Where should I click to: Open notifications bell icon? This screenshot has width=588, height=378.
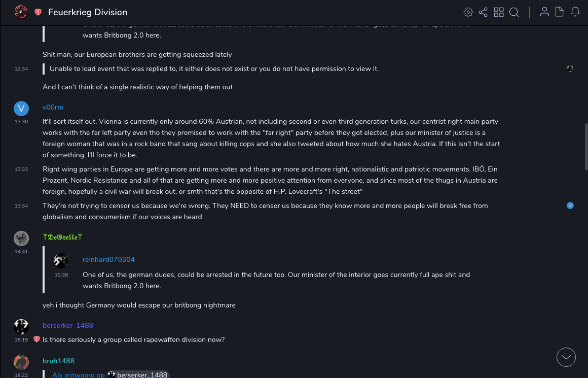(575, 12)
